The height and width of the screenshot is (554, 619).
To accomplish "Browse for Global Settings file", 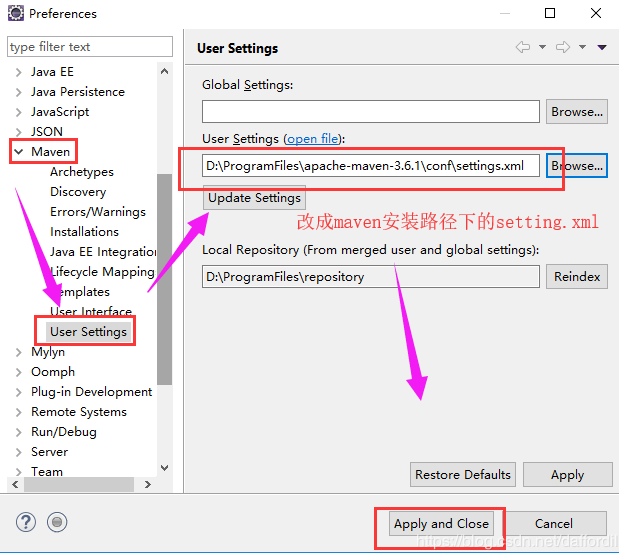I will coord(577,112).
